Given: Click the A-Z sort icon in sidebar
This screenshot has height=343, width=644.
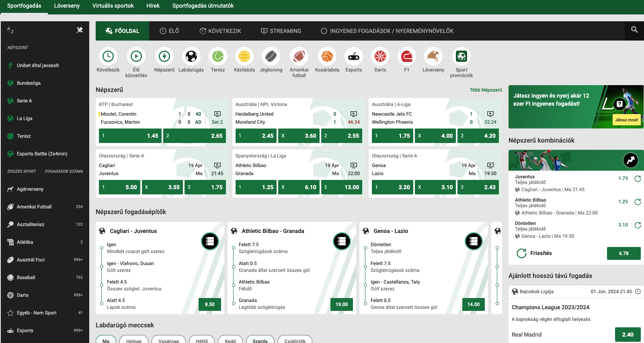Looking at the screenshot, I should 10,30.
